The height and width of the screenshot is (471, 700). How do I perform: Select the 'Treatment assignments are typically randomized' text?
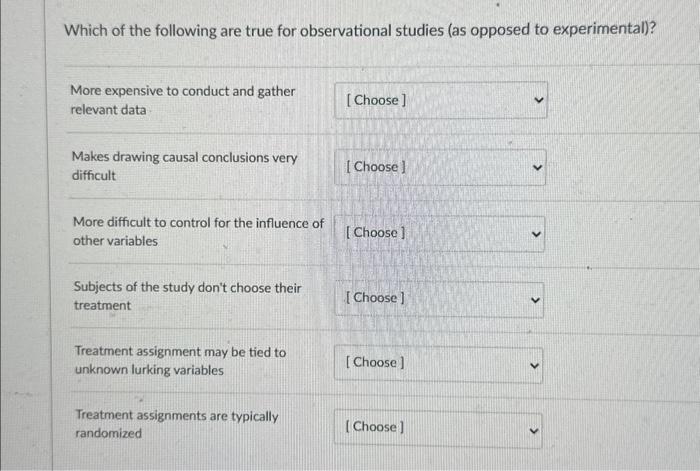point(177,424)
